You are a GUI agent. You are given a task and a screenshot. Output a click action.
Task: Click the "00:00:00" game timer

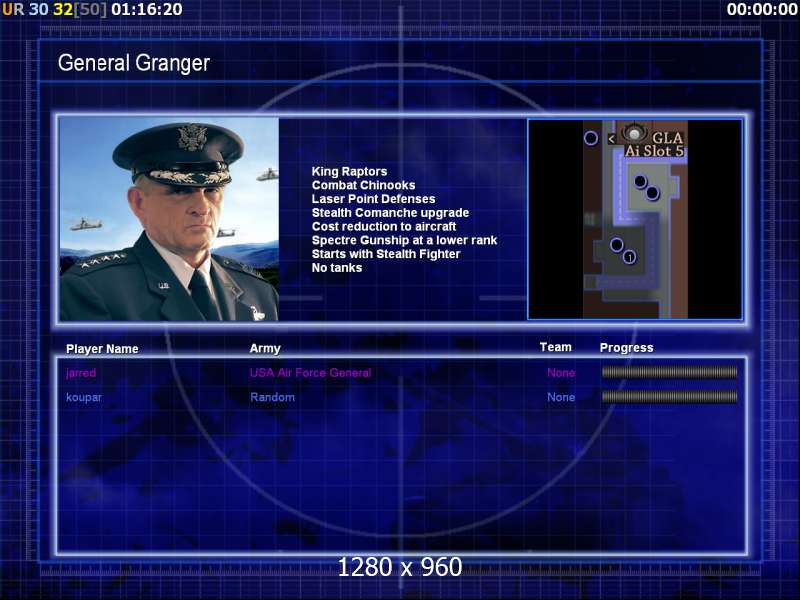762,9
